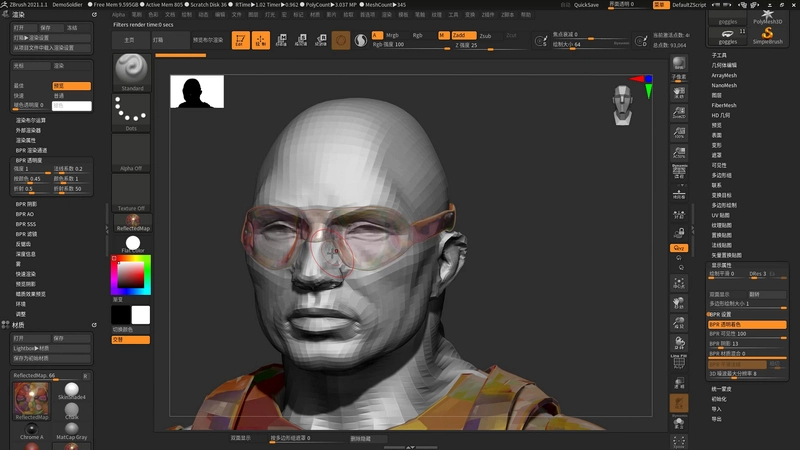Screen dimensions: 800x450
Task: Expand the ArrayMesh subpalette
Action: point(724,76)
